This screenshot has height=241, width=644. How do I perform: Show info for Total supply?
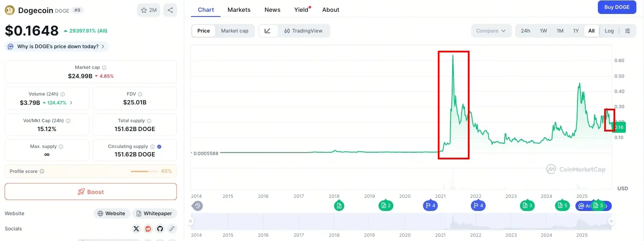pos(149,121)
